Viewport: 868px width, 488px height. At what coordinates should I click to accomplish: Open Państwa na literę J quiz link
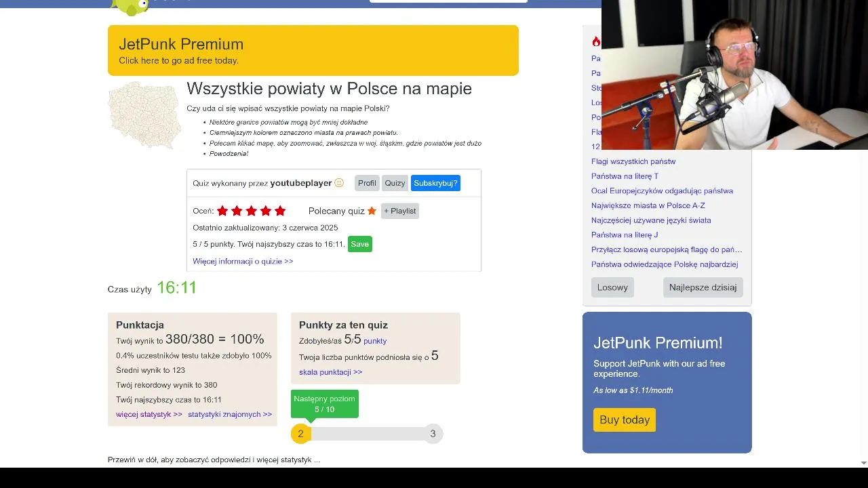tap(625, 235)
